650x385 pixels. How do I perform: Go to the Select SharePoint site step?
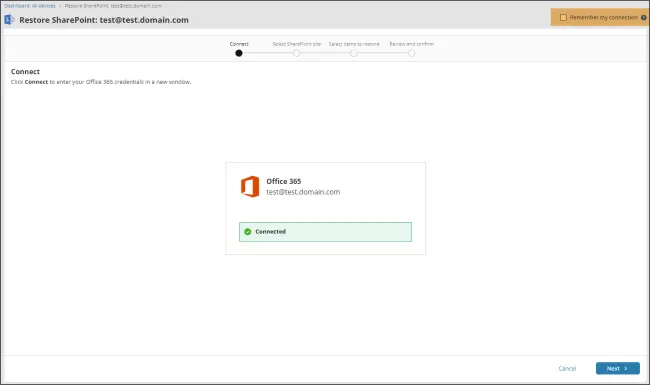pyautogui.click(x=296, y=53)
